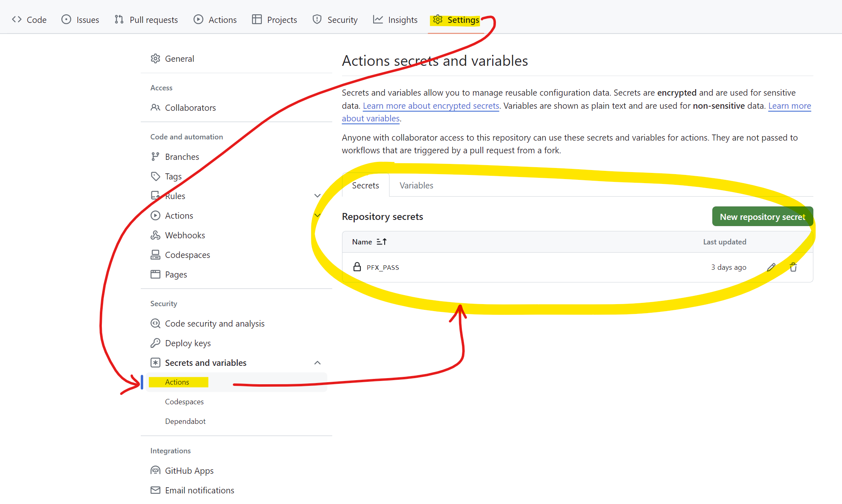This screenshot has height=504, width=842.
Task: Collapse the Secrets and variables section
Action: (317, 363)
